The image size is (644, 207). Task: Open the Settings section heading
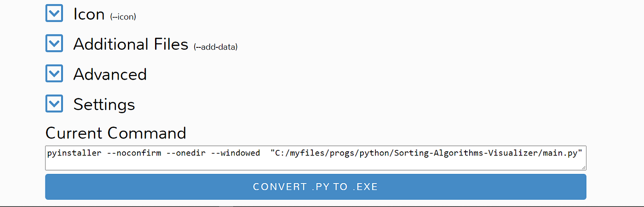[104, 104]
